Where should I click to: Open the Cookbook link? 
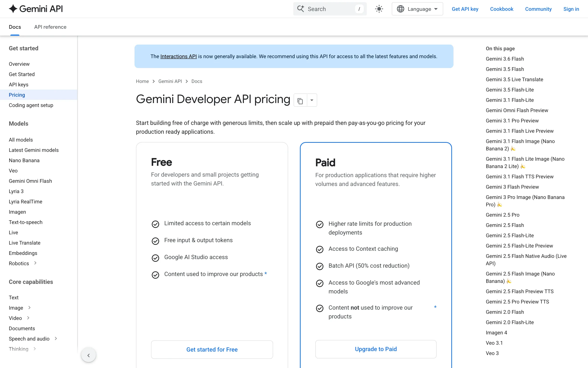(502, 9)
